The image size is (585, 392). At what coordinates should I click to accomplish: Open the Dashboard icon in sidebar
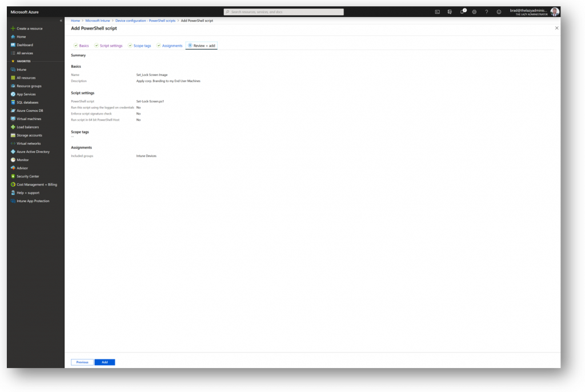[13, 45]
